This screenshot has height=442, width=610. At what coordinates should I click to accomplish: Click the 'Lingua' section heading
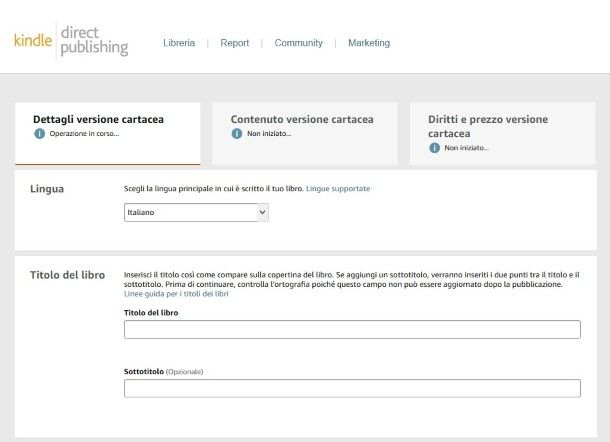coord(47,189)
